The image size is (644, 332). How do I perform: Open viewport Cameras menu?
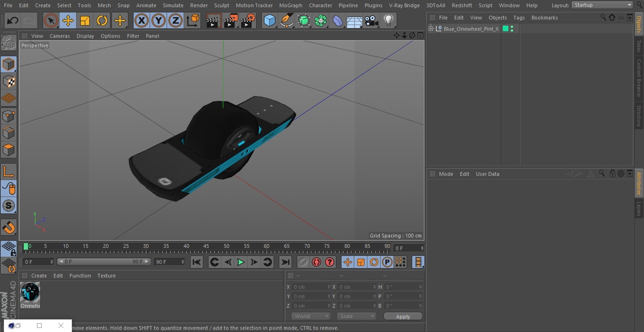[60, 36]
